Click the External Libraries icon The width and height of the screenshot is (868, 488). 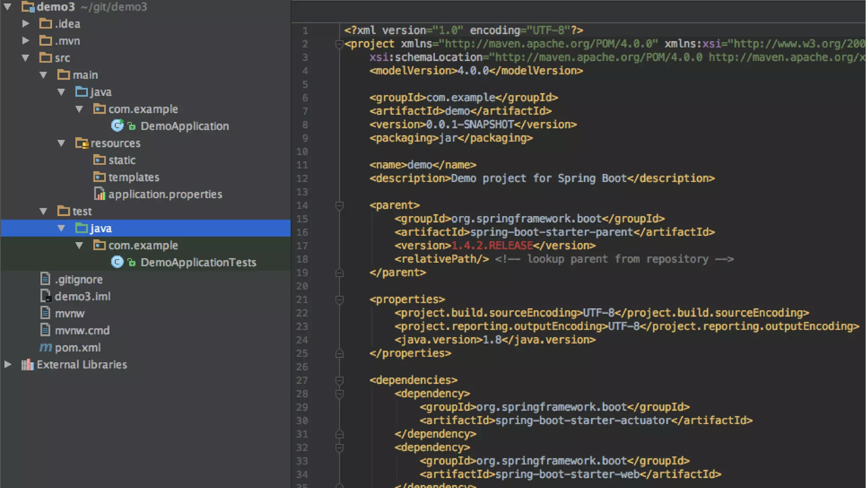(28, 364)
